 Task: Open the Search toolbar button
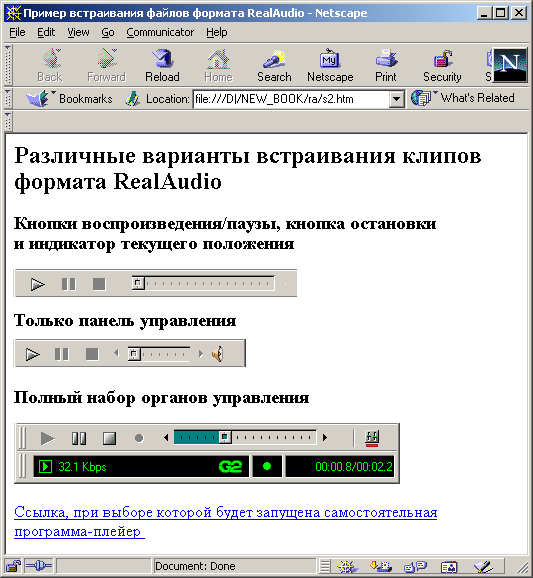pos(274,65)
